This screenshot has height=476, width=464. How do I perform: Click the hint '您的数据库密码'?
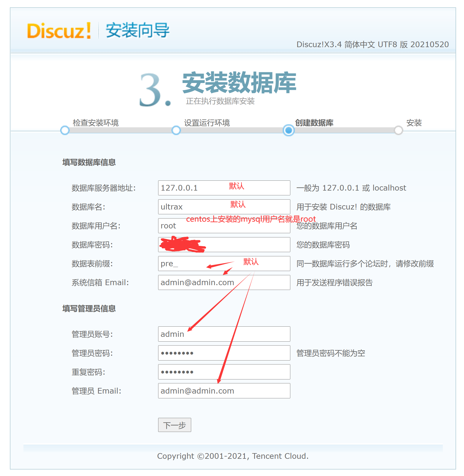coord(323,245)
